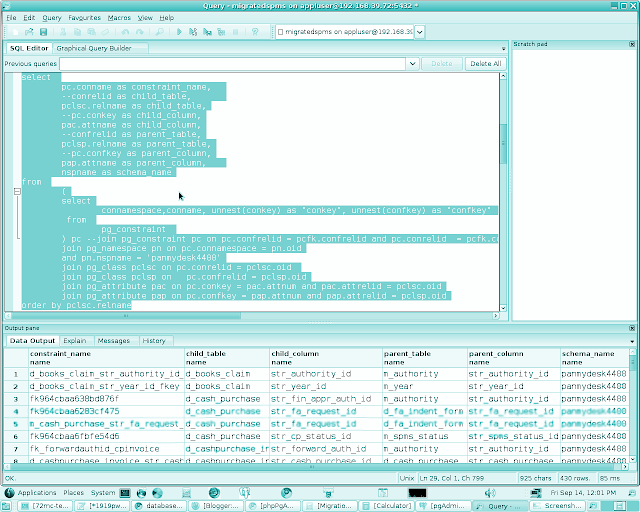Save the query with the floppy disk icon

(43, 32)
